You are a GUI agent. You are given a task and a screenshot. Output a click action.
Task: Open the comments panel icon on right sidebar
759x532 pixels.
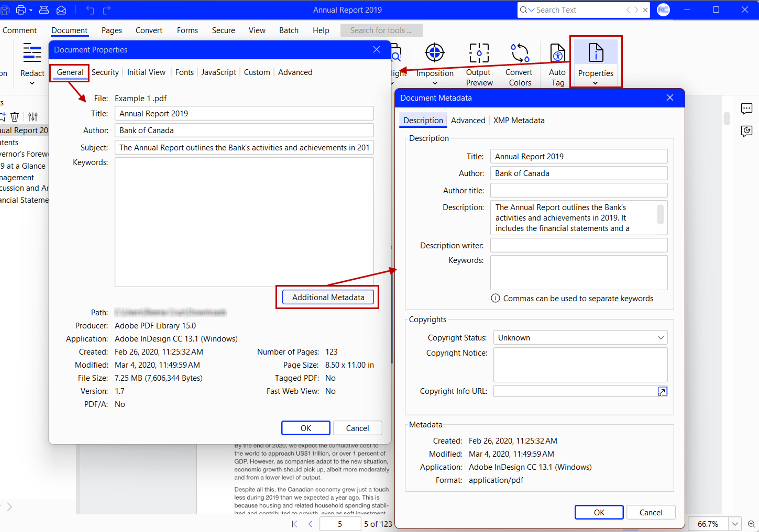[x=746, y=108]
